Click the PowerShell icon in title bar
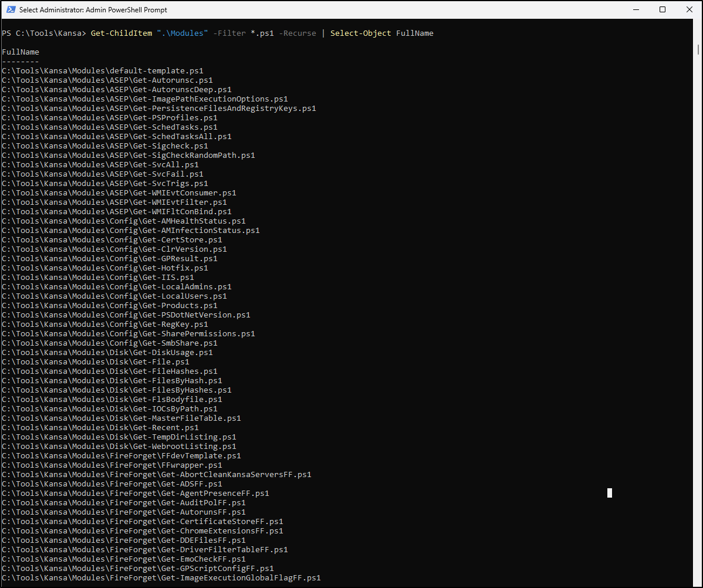703x588 pixels. (x=11, y=9)
